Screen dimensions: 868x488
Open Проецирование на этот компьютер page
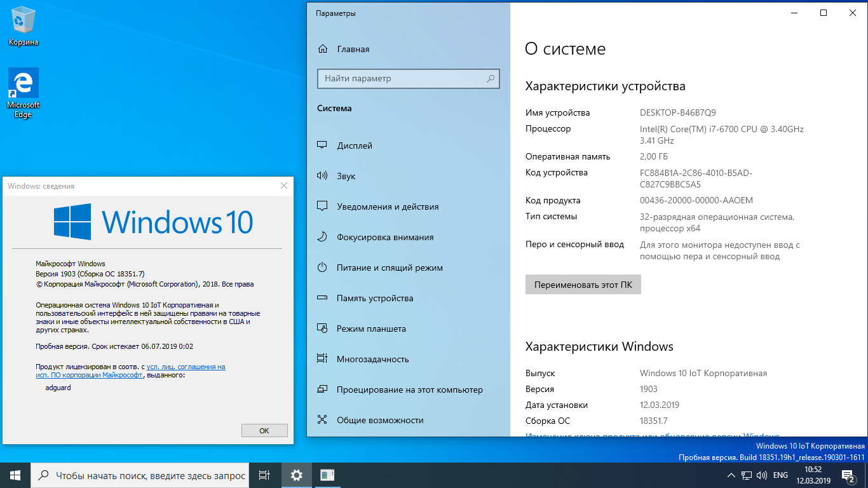(409, 390)
